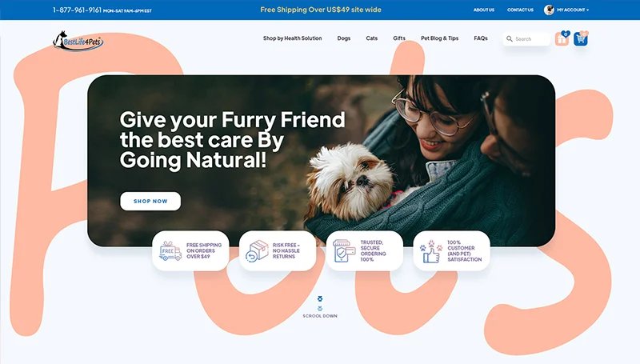The width and height of the screenshot is (640, 364).
Task: Open the Gifts menu item
Action: 399,38
